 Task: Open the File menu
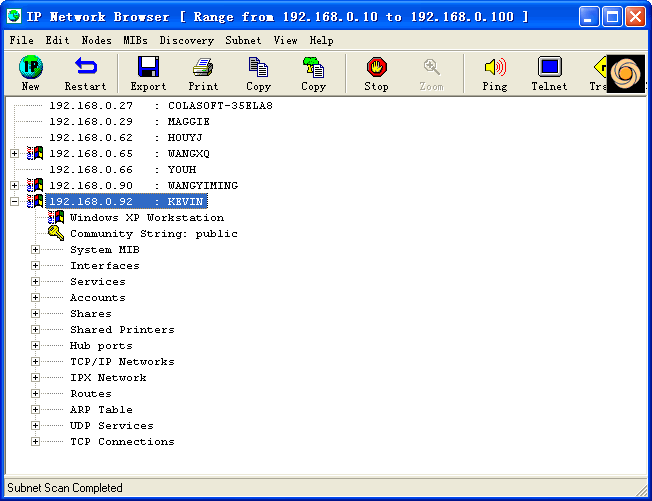[22, 40]
